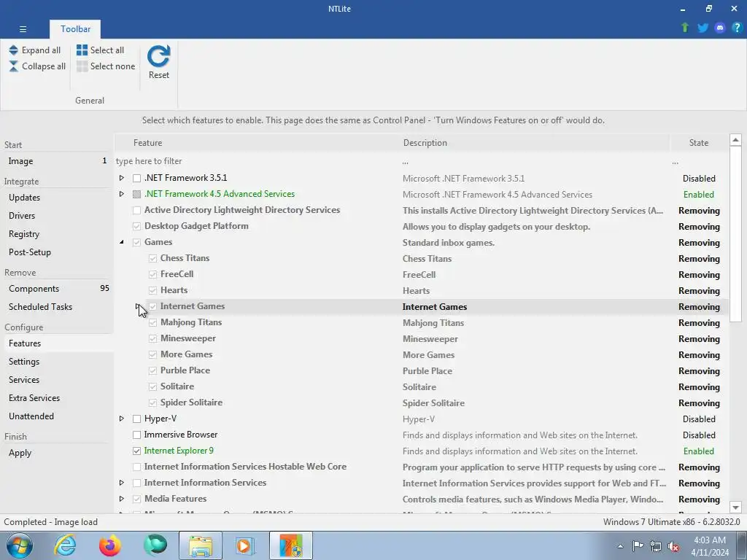Click the scrollbar down arrow
The width and height of the screenshot is (747, 560).
click(735, 507)
